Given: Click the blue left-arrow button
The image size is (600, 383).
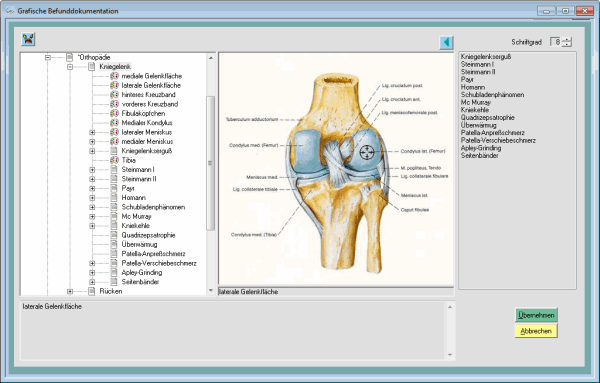Looking at the screenshot, I should 446,42.
